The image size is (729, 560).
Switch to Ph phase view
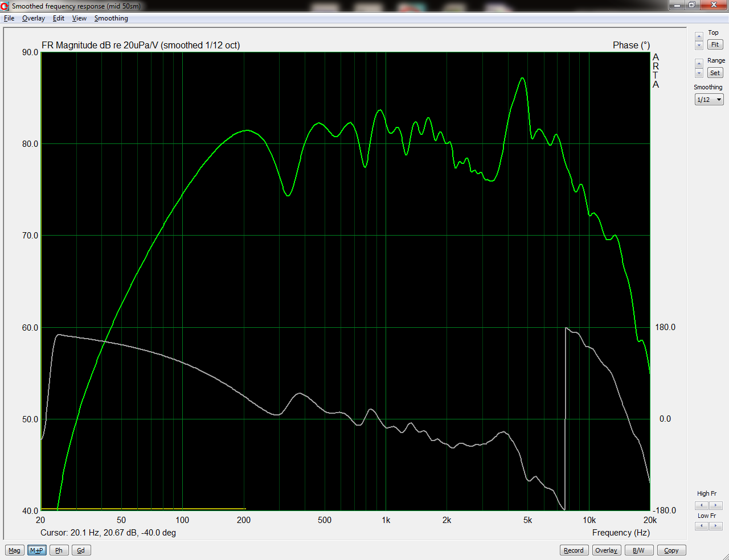[x=59, y=550]
